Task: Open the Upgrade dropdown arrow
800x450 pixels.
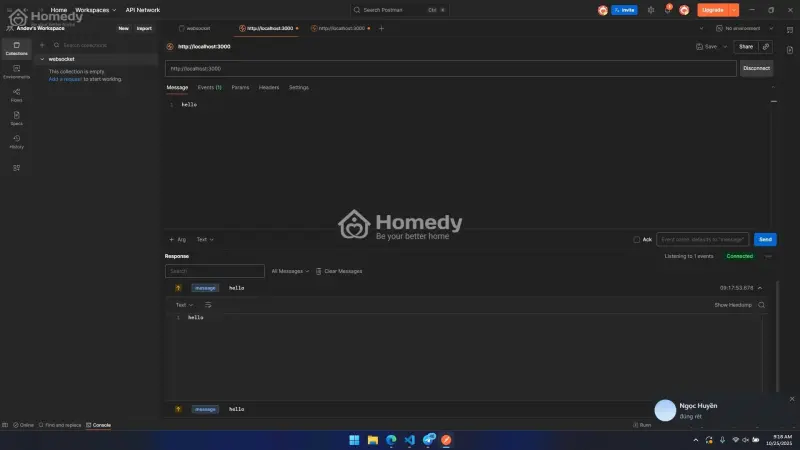Action: click(x=734, y=10)
